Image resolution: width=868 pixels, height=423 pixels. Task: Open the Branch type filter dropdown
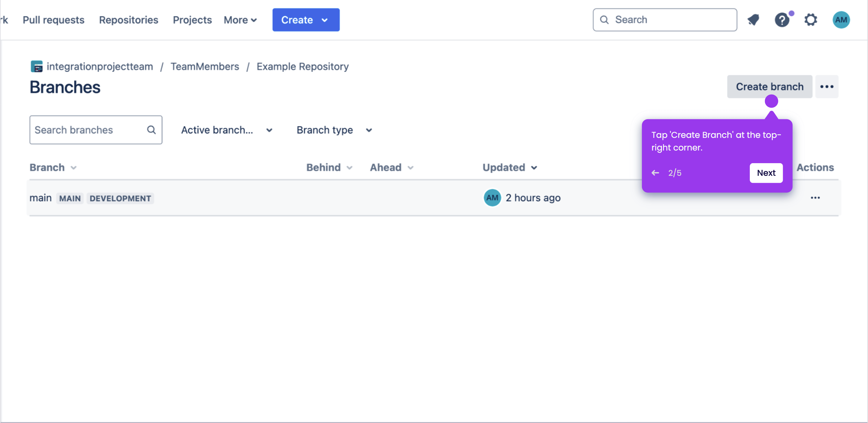[334, 130]
